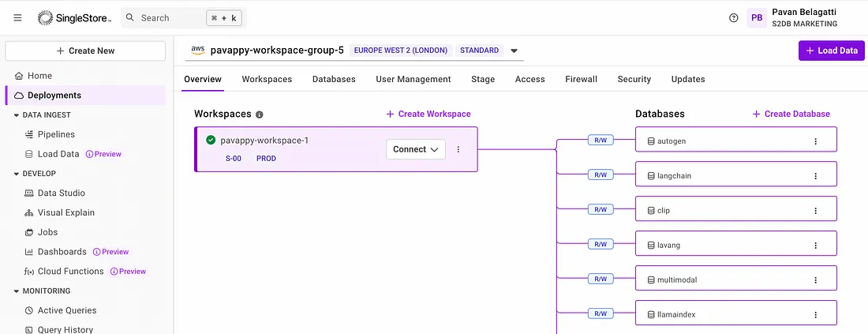Click the PROD label on the workspace

click(266, 159)
